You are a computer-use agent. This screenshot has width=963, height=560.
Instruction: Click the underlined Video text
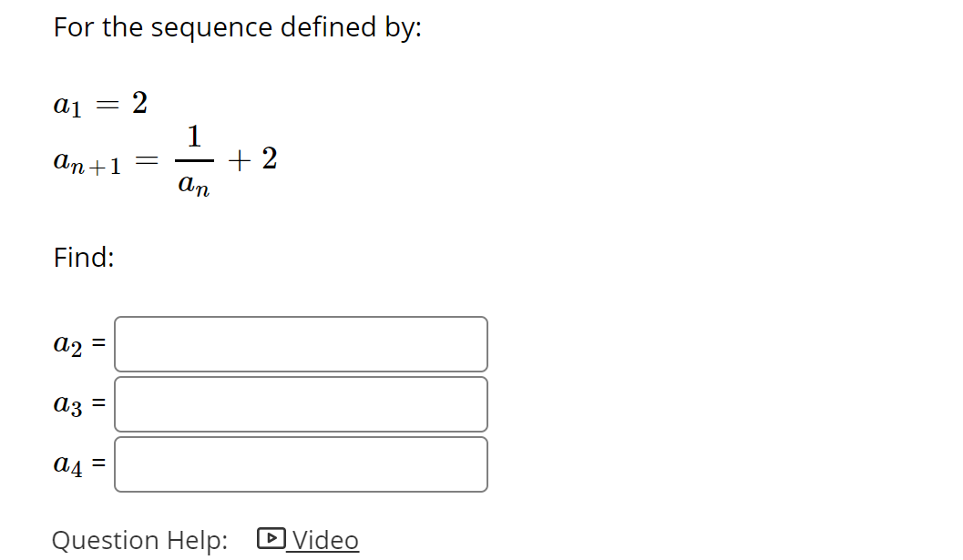[x=323, y=539]
